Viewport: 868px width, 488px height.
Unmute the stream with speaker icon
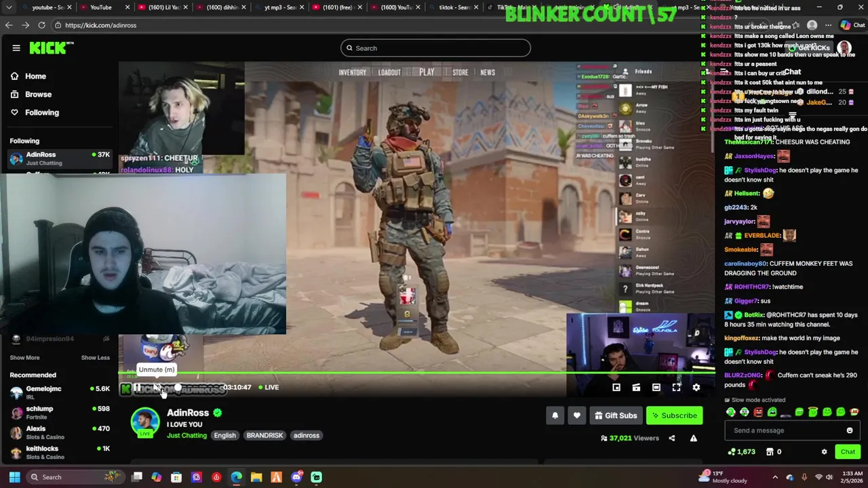click(x=157, y=388)
